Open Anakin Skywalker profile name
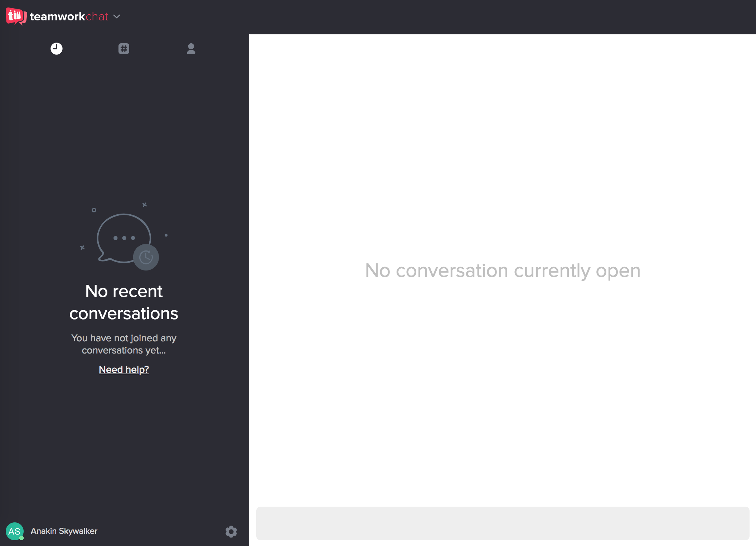Viewport: 756px width, 546px height. (64, 531)
